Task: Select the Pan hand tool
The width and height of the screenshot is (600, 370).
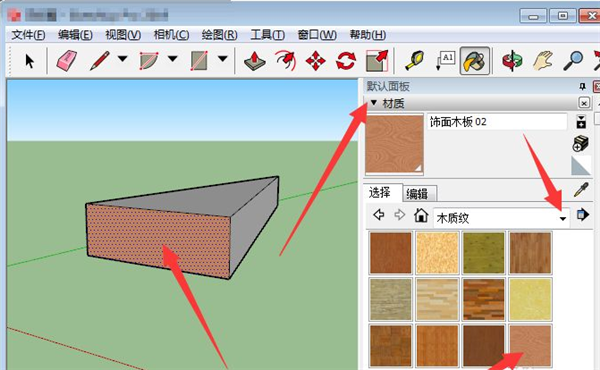Action: (543, 60)
